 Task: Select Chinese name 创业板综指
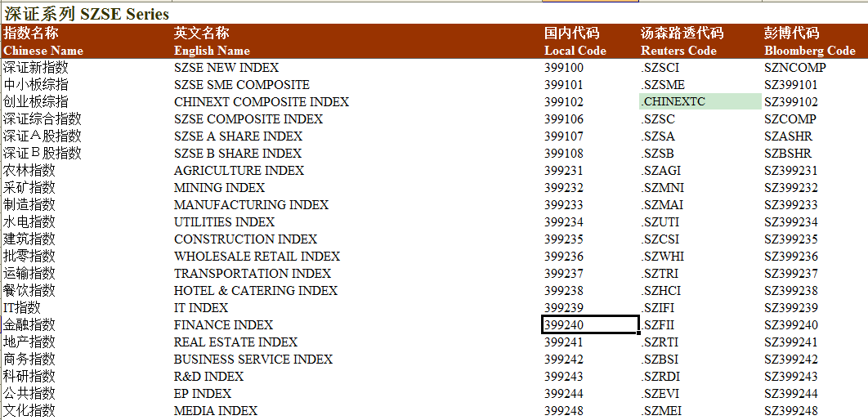click(36, 102)
